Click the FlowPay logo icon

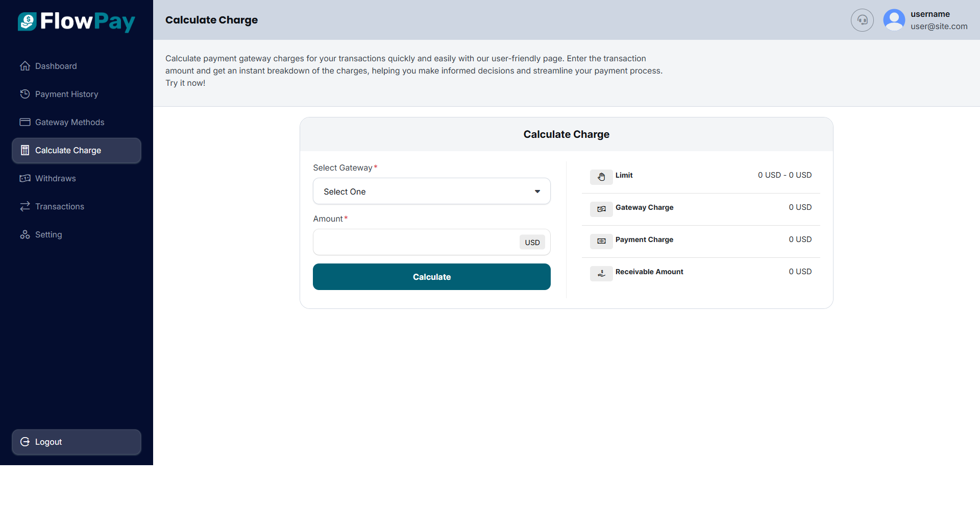(x=28, y=21)
